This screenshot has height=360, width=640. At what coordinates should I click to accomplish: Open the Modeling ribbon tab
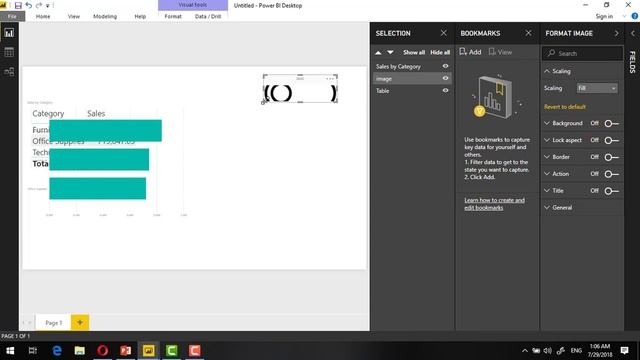105,16
